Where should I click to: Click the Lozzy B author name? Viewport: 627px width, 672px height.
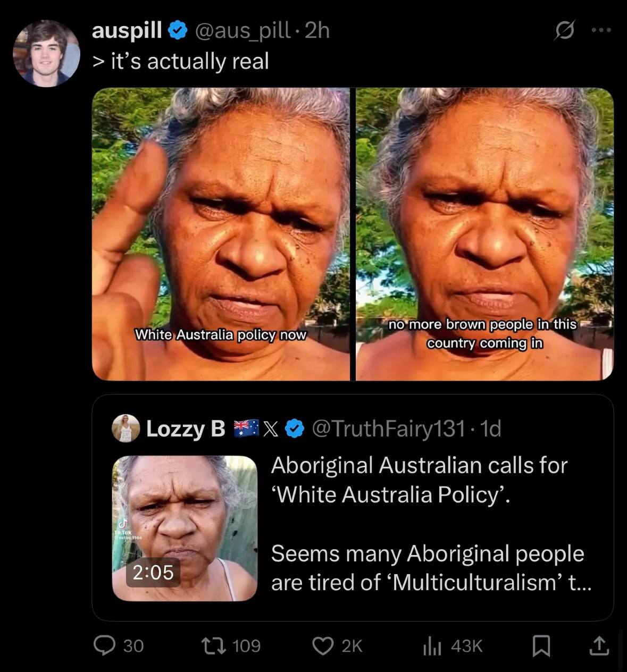coord(186,429)
